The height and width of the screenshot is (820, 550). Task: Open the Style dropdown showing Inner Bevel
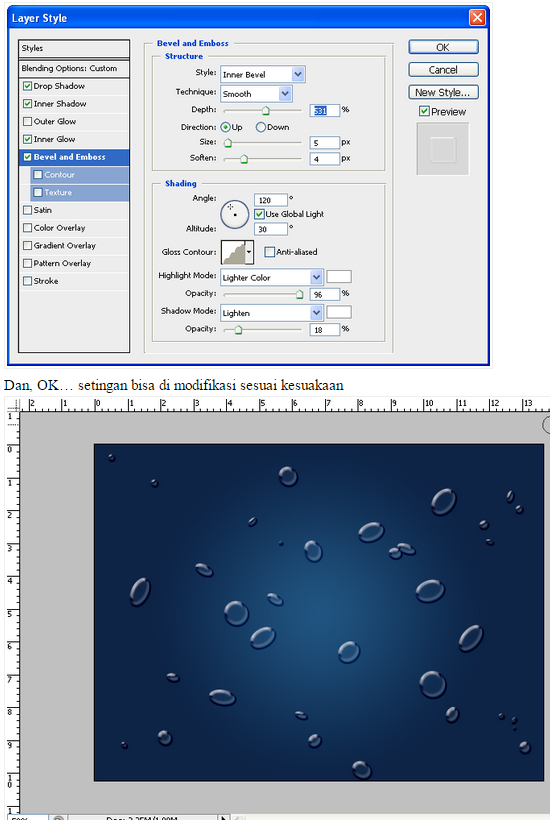[x=262, y=74]
